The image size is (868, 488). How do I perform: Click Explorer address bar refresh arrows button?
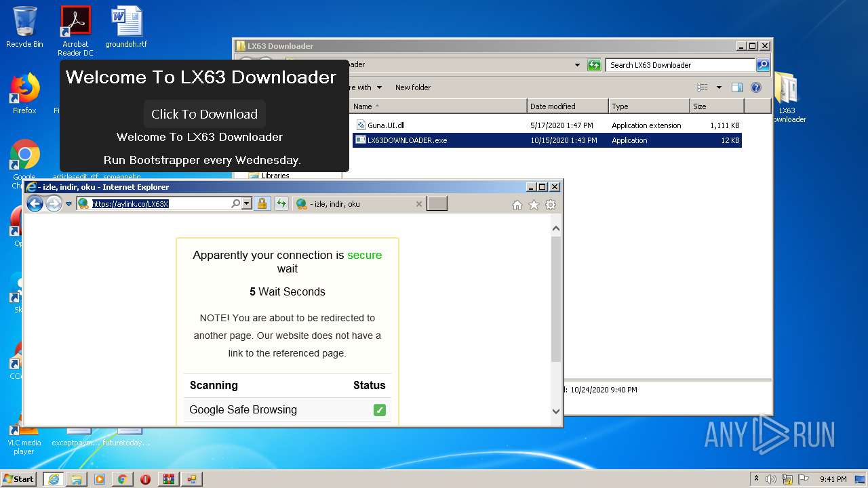(x=594, y=65)
